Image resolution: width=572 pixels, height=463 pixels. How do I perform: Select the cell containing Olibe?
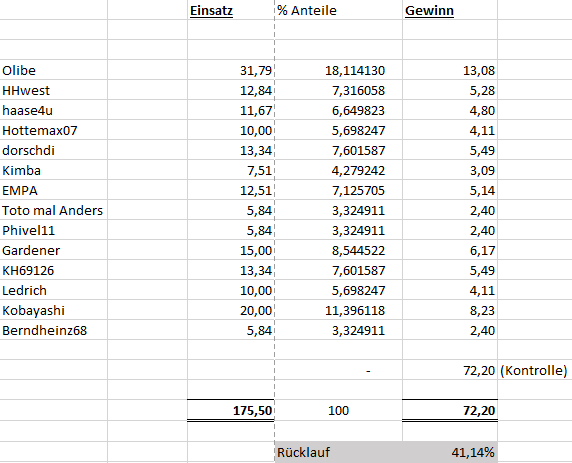click(x=54, y=70)
